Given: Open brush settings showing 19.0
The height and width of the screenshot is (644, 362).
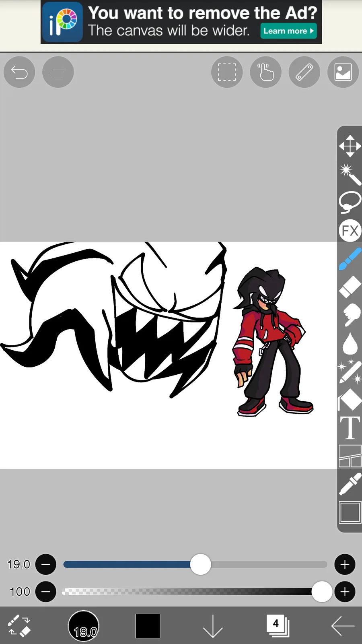Looking at the screenshot, I should tap(84, 626).
